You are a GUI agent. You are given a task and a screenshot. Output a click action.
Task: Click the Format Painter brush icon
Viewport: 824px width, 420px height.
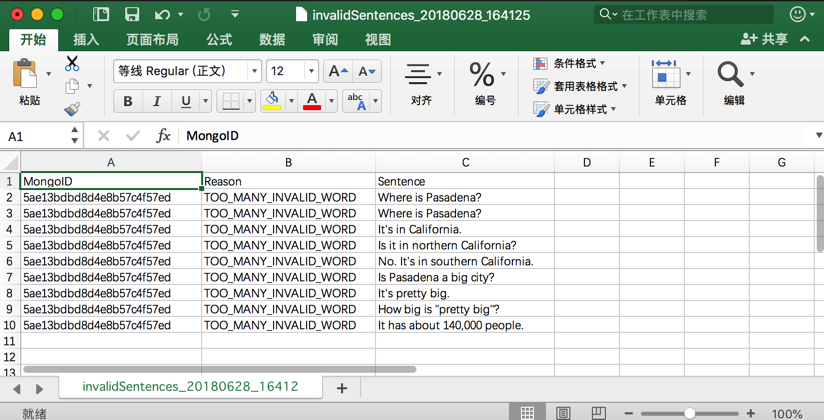point(72,108)
